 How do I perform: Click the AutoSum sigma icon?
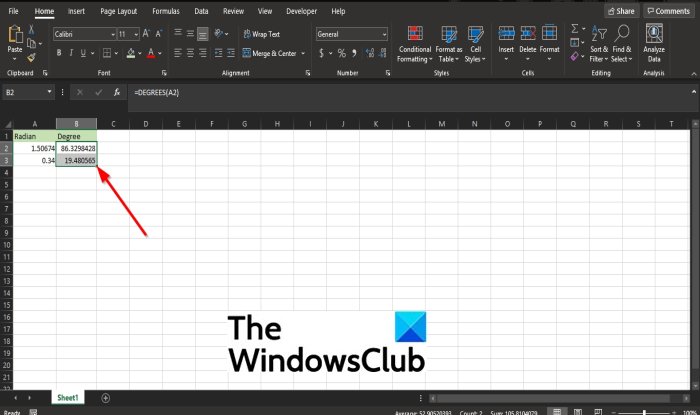click(x=575, y=29)
